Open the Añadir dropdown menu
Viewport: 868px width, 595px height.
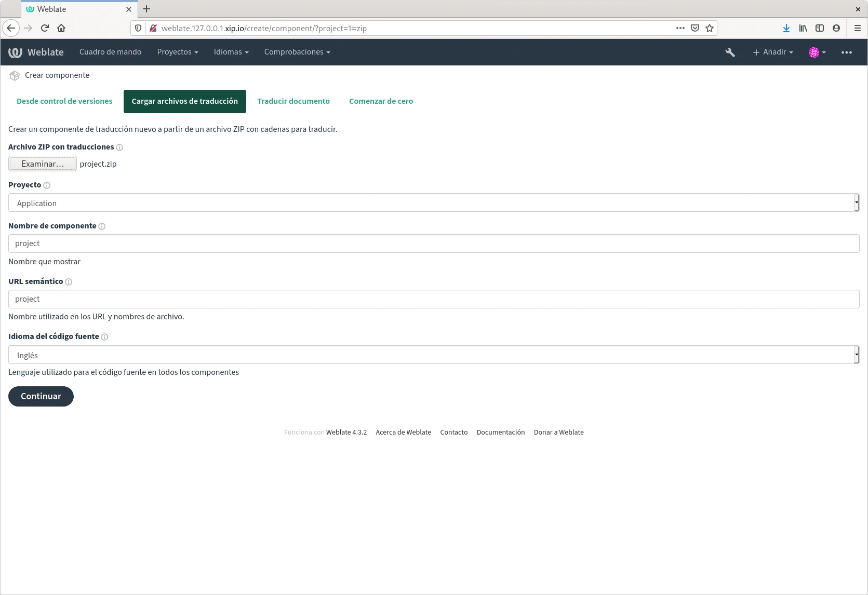(772, 52)
